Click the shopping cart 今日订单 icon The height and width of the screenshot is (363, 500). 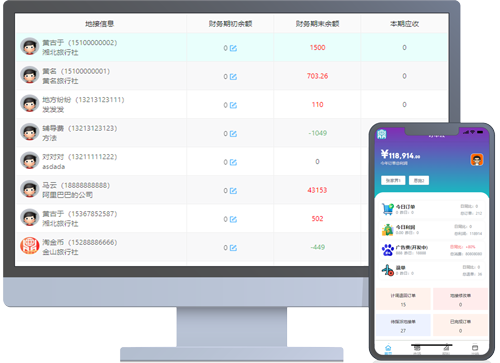click(x=388, y=209)
